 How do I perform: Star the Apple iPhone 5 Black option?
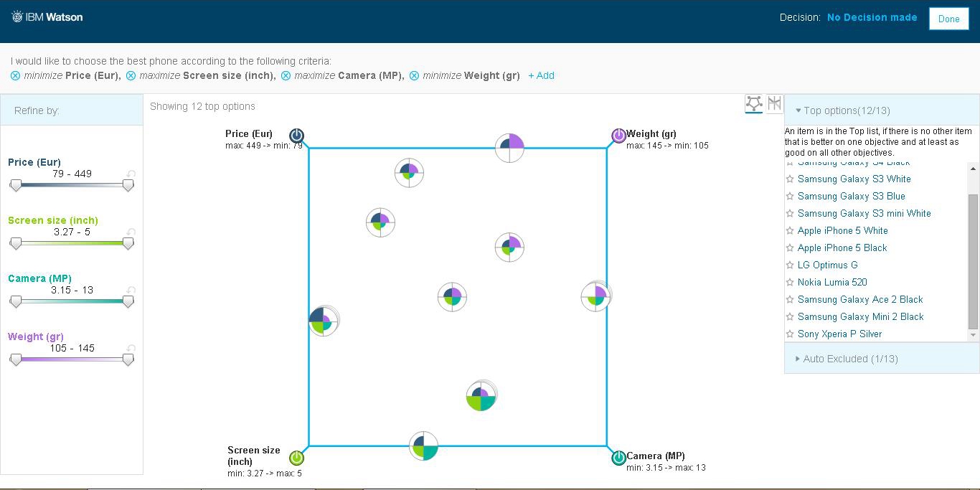tap(790, 248)
